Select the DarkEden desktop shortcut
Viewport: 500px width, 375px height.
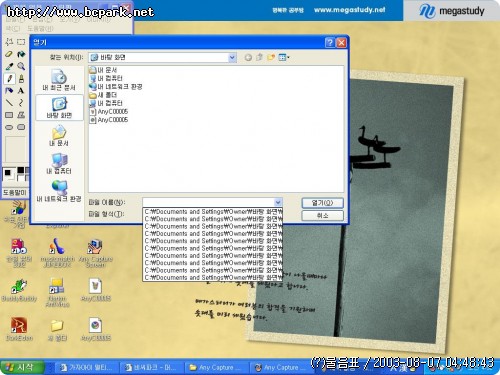click(19, 329)
